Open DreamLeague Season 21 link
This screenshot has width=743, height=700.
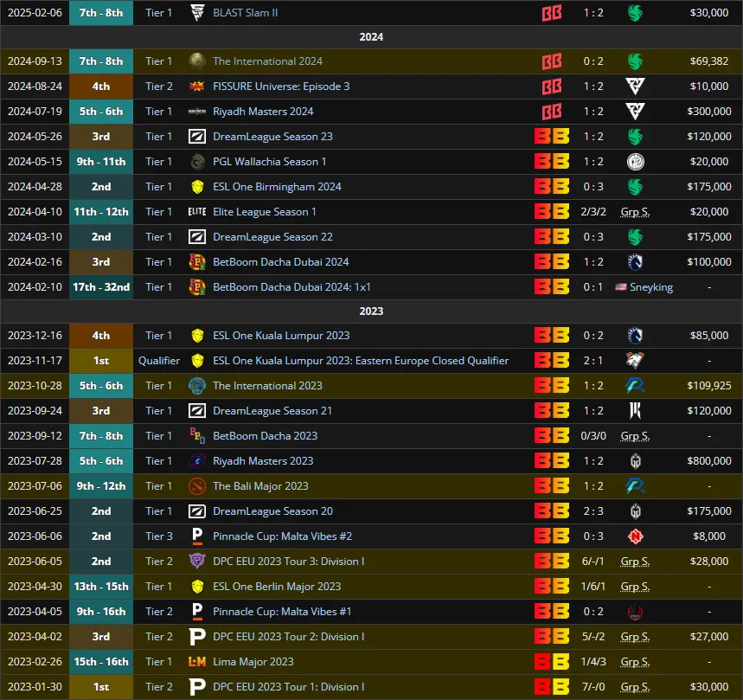point(272,411)
